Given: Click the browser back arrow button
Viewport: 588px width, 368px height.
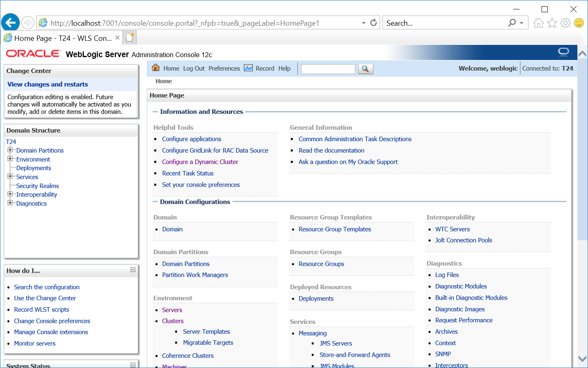Looking at the screenshot, I should (11, 22).
